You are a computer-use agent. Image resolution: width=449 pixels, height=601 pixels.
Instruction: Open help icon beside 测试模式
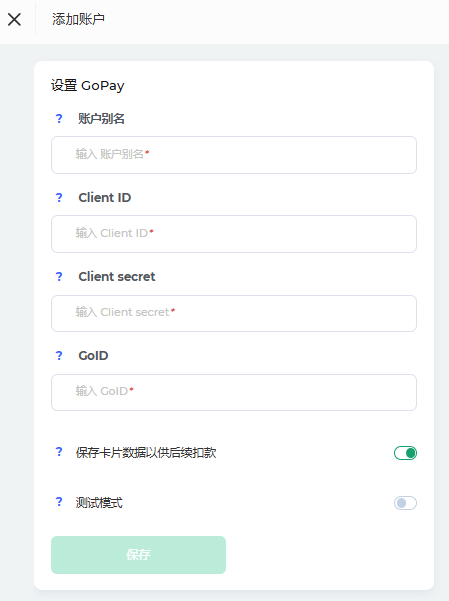[x=59, y=501]
